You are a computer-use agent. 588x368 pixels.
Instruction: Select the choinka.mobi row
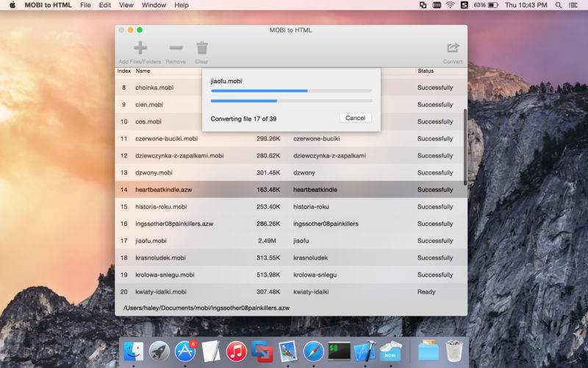click(x=291, y=88)
